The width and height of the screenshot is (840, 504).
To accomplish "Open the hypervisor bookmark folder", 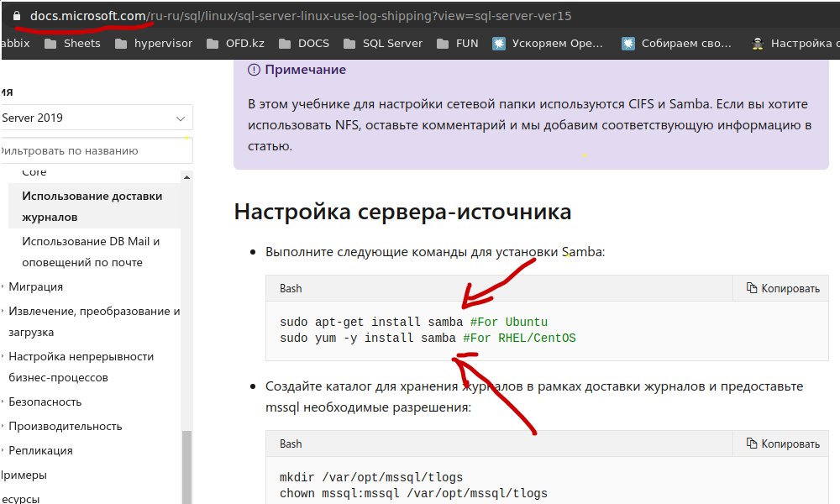I will tap(154, 44).
